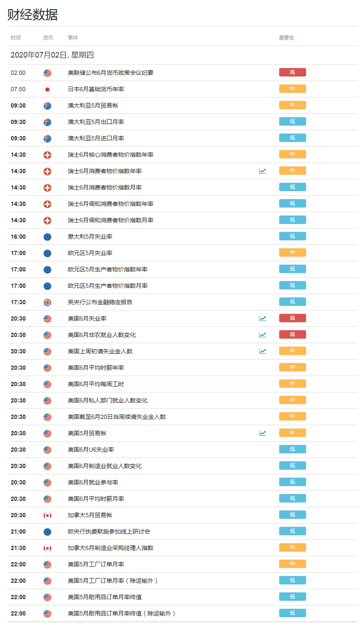
Task: Open chart icon for 美国5月贸易帐
Action: click(x=263, y=433)
